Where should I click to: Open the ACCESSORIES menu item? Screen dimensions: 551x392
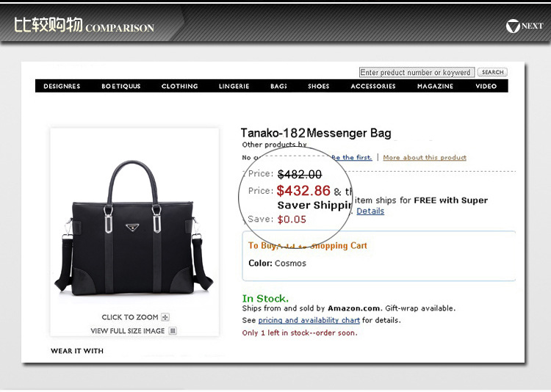373,86
